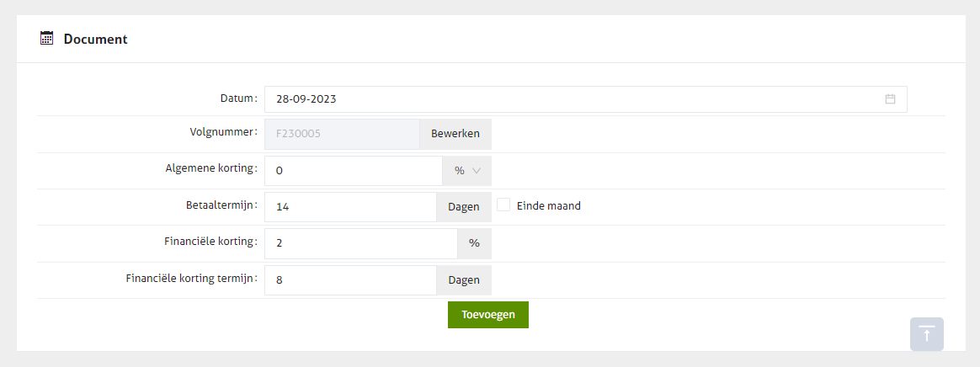Click into the Betaaltermijn field showing 14
This screenshot has height=367, width=980.
(x=349, y=207)
